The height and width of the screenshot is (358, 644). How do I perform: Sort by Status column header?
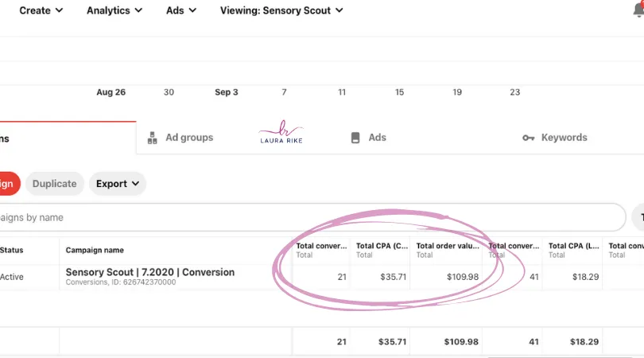pyautogui.click(x=12, y=250)
